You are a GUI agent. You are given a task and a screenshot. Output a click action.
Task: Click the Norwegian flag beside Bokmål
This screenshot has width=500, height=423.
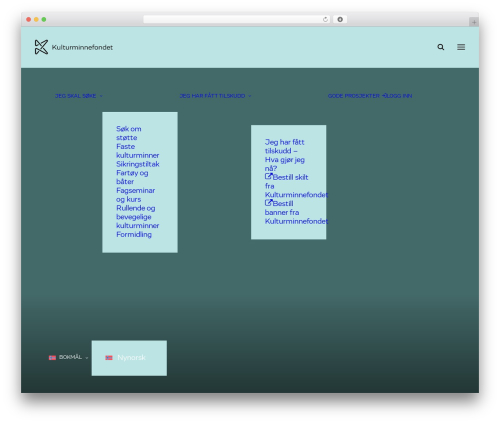click(52, 358)
